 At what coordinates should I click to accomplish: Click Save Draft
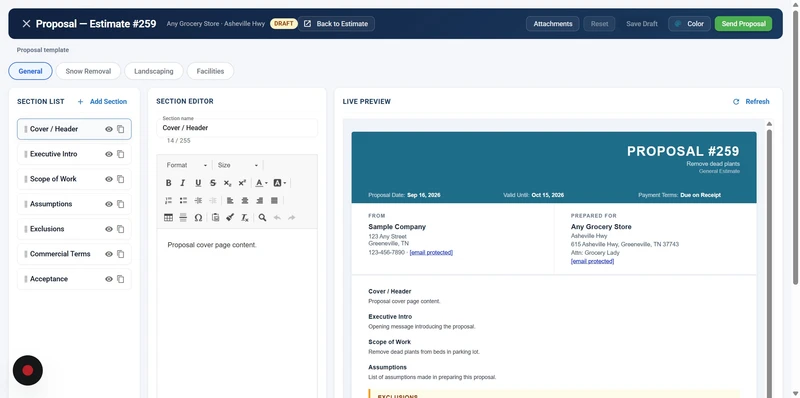pos(642,23)
